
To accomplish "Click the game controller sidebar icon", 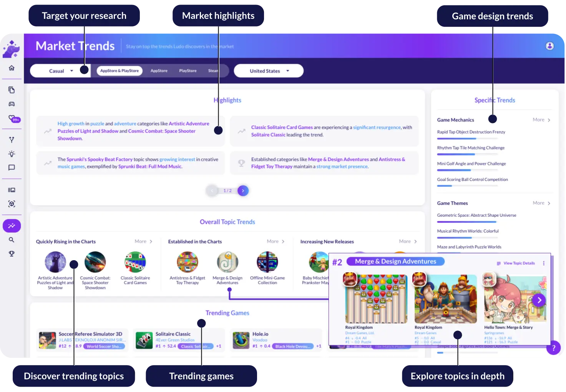I will click(x=12, y=104).
